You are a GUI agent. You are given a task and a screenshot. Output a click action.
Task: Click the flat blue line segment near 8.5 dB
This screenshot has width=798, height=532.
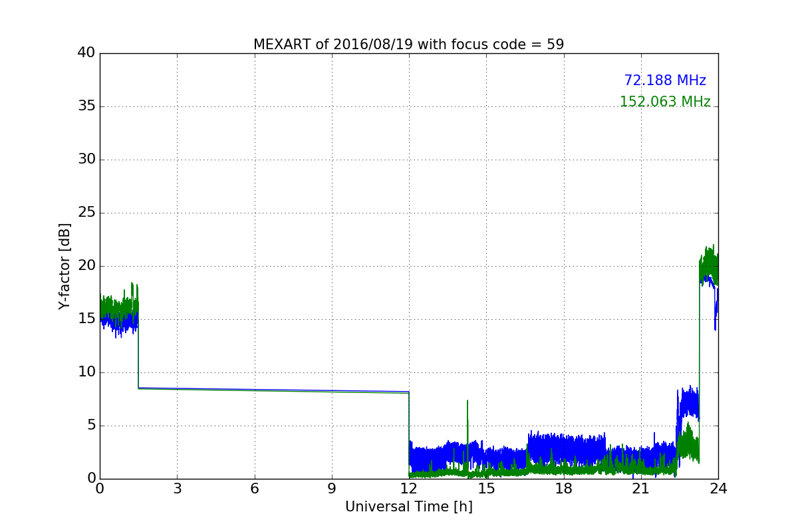[273, 390]
